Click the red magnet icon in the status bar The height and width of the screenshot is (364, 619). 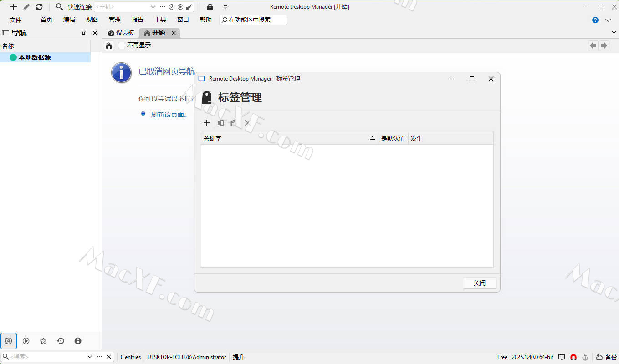(573, 357)
